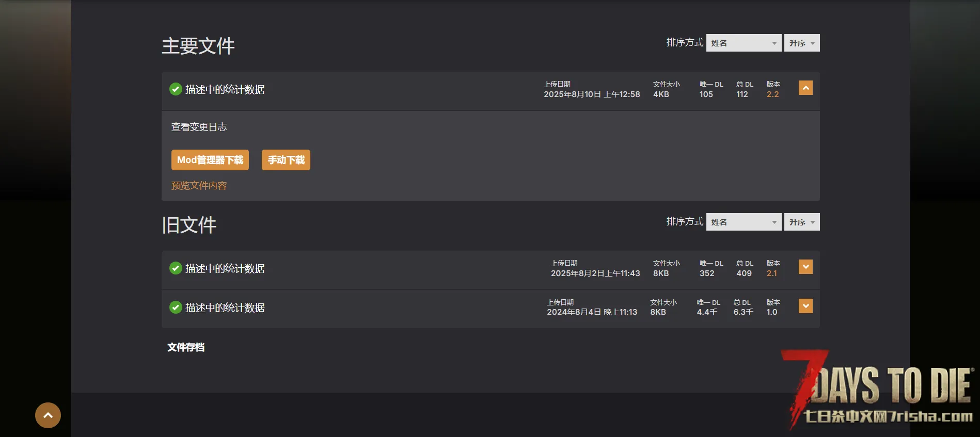Click green checkmark icon of version 1.0 file
Screen dimensions: 980x437
pos(176,307)
